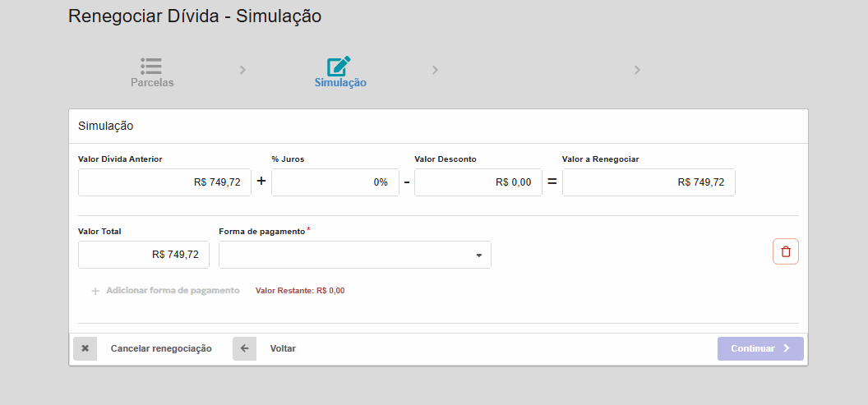868x405 pixels.
Task: Click the left arrow icon beside Voltar
Action: point(244,348)
